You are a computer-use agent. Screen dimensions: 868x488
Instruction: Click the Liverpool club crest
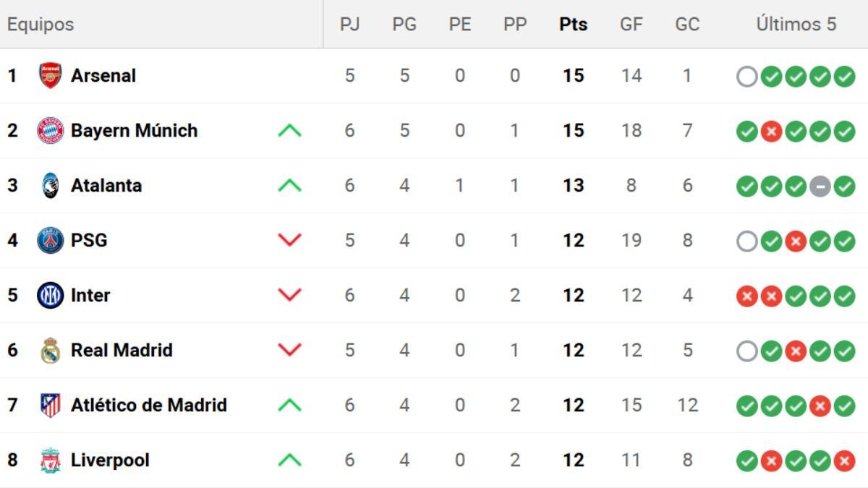pos(50,461)
